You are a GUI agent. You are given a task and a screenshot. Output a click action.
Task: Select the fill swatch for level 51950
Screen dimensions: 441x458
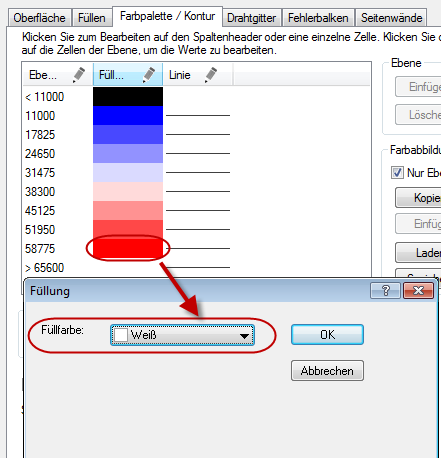[x=128, y=230]
